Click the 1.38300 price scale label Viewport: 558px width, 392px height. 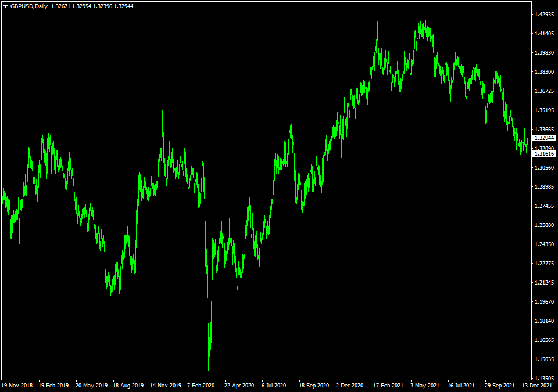[545, 72]
